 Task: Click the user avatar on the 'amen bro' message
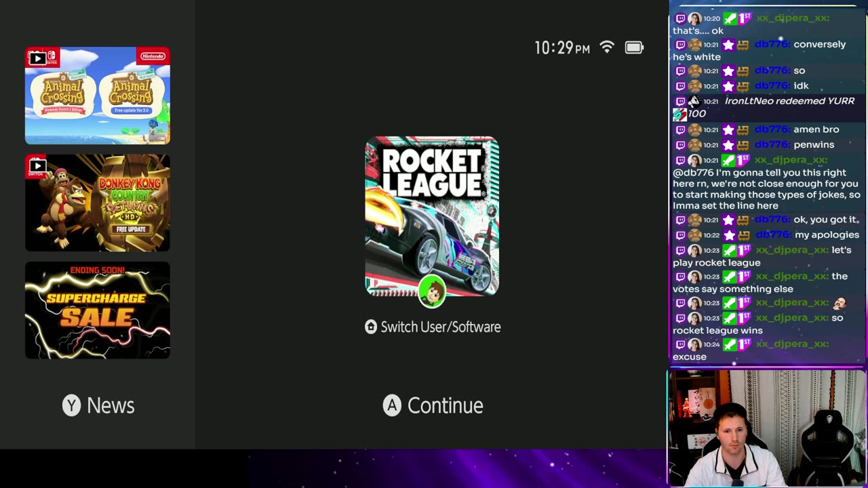coord(694,129)
